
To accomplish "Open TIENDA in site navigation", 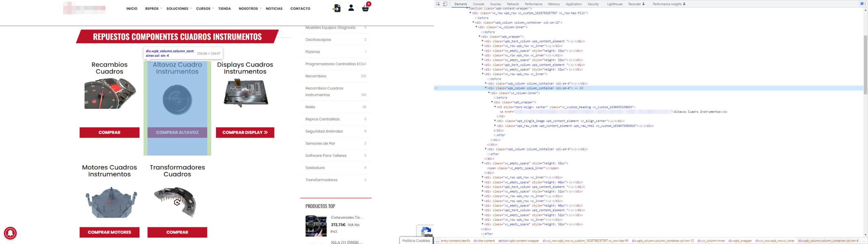I will [x=224, y=8].
